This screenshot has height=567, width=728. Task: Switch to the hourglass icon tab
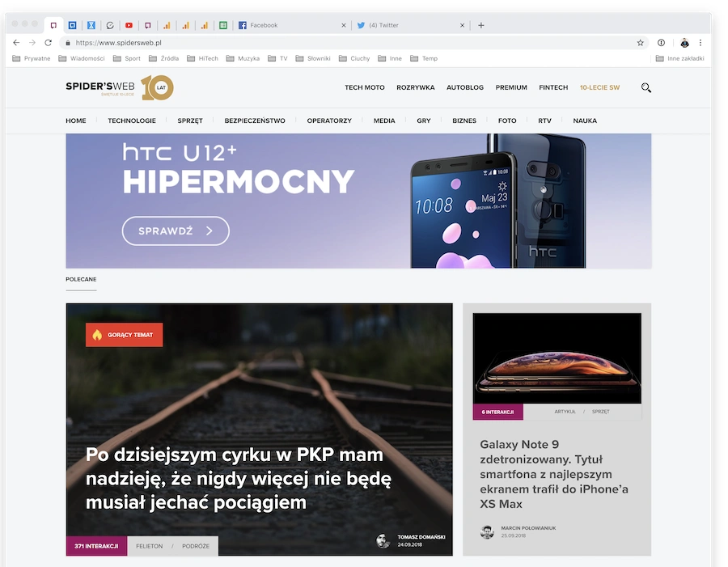[91, 26]
